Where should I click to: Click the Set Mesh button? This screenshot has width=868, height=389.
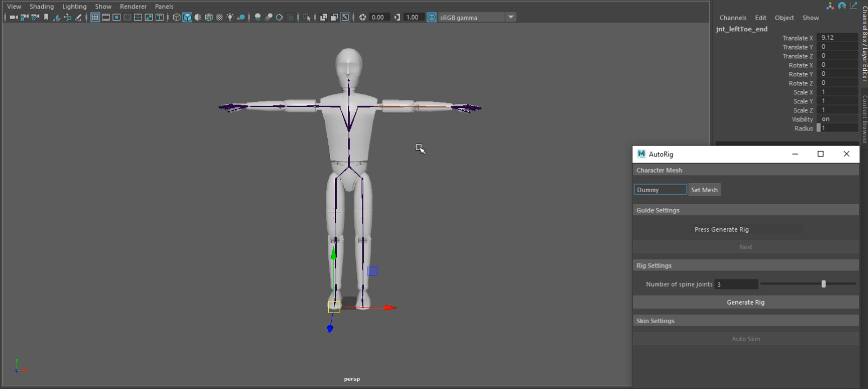[x=704, y=189]
